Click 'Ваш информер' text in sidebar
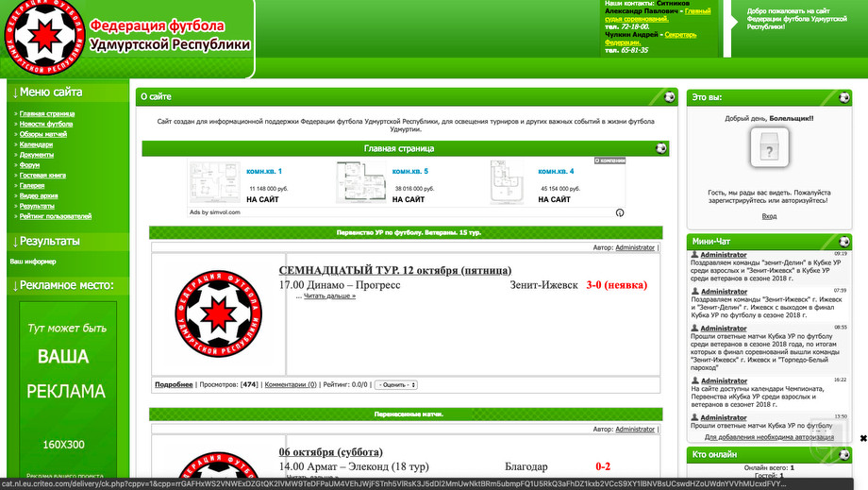868x490 pixels. coord(33,262)
